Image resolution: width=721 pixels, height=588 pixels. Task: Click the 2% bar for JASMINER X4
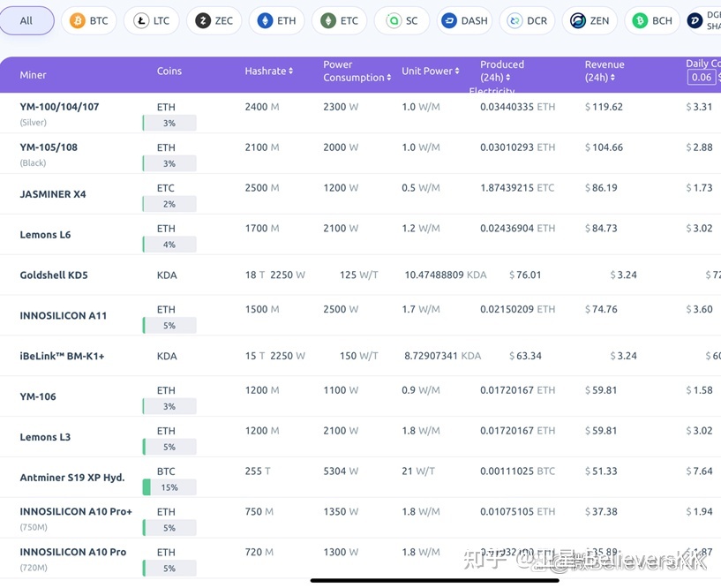click(x=169, y=204)
